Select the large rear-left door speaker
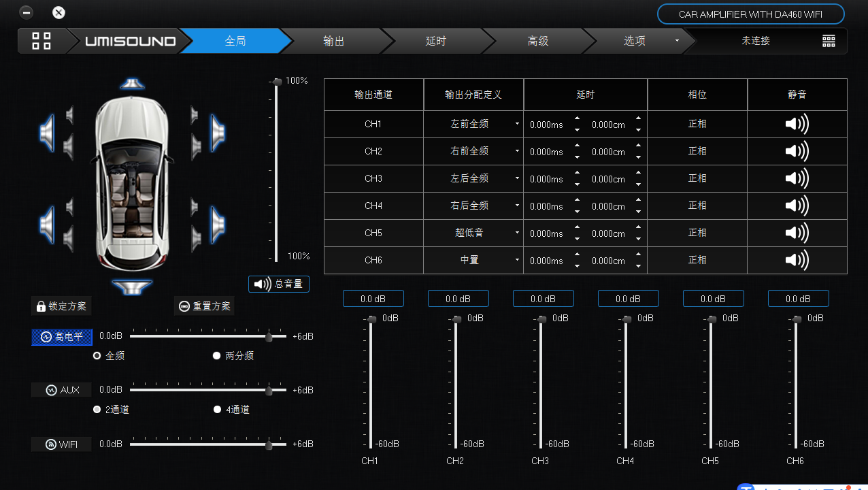The width and height of the screenshot is (868, 490). pos(47,224)
